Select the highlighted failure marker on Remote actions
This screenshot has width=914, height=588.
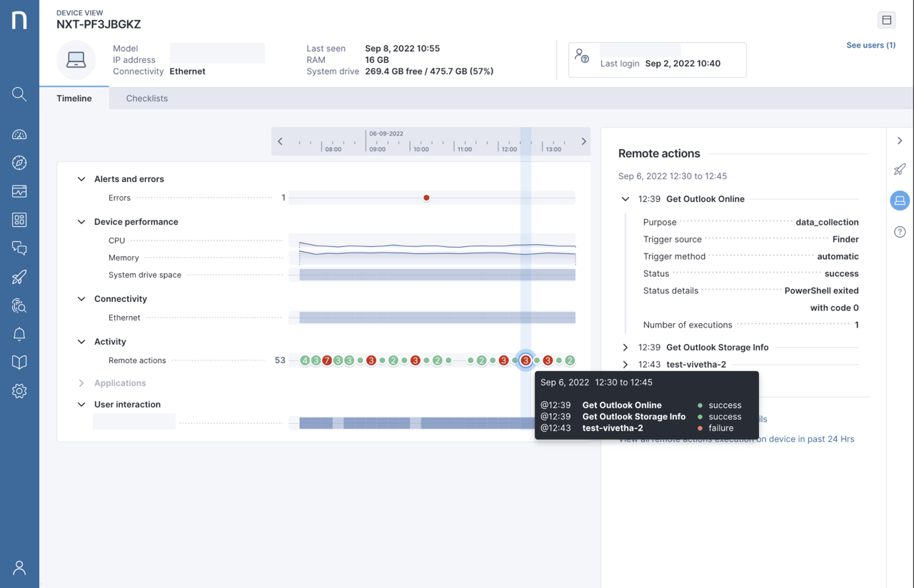click(x=526, y=360)
